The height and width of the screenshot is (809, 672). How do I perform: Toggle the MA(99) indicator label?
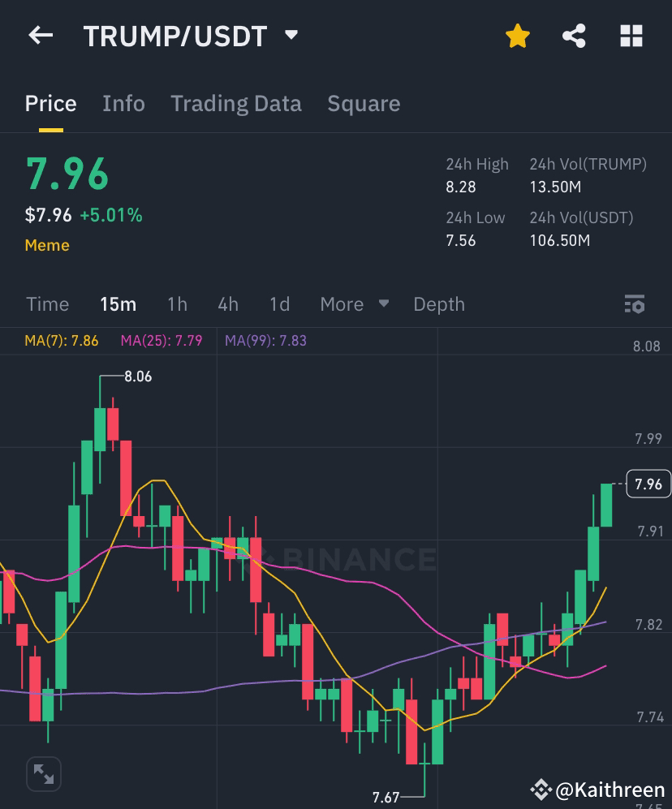click(265, 341)
